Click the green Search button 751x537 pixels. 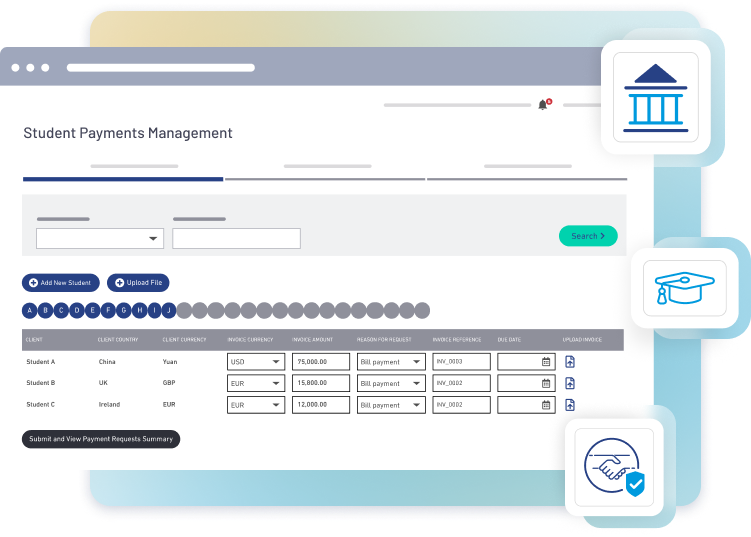click(588, 236)
